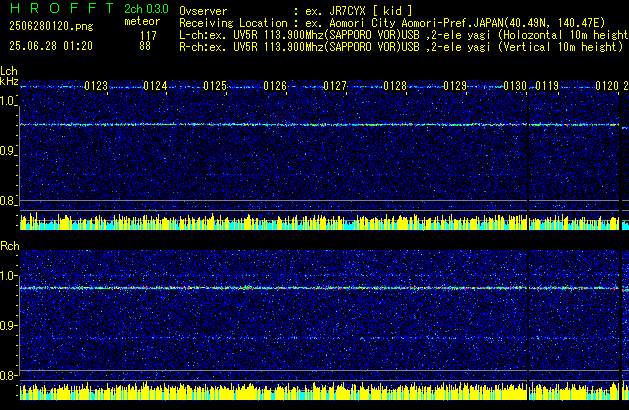
Task: Click time marker 0128
Action: 395,86
